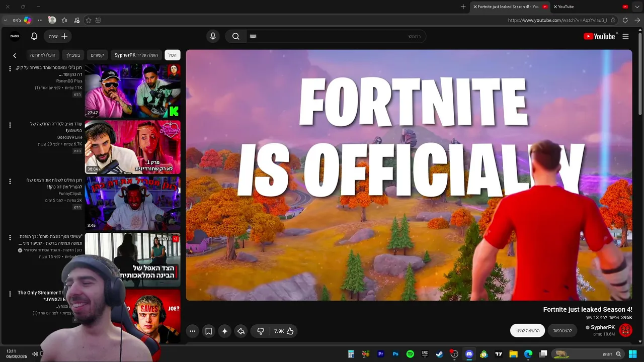
Task: Click the sparkle Ask icon below video
Action: pyautogui.click(x=225, y=331)
